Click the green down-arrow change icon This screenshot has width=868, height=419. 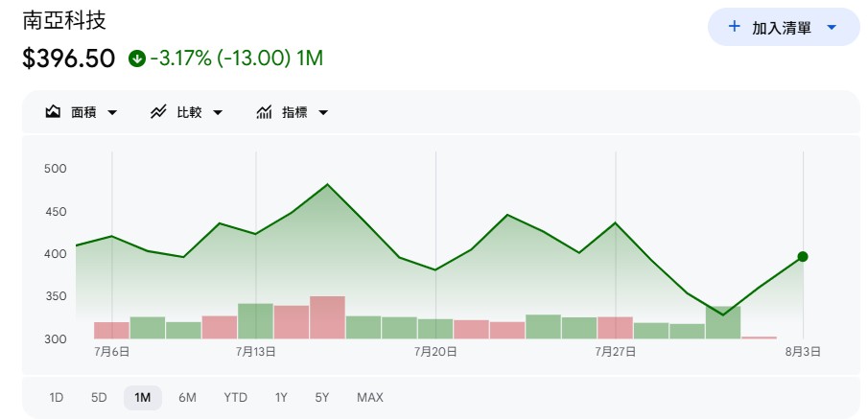coord(137,58)
